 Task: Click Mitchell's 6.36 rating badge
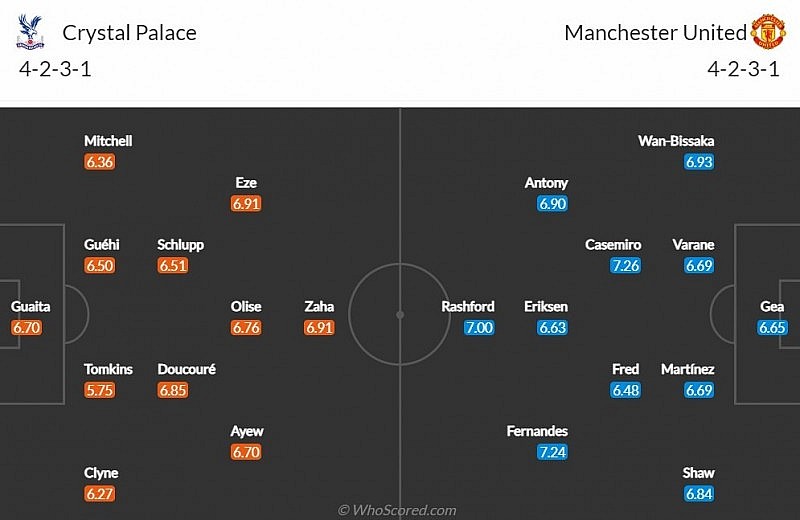pos(100,162)
